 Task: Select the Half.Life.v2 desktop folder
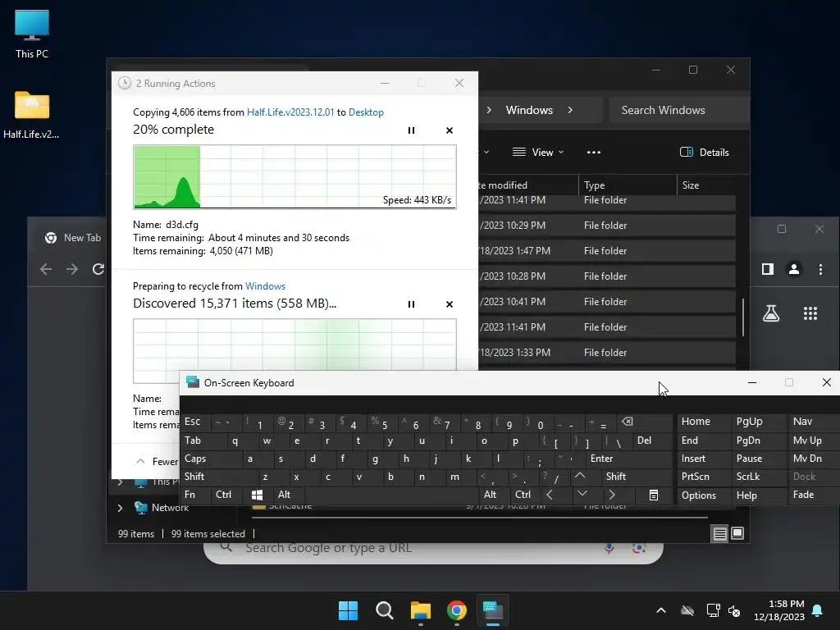[32, 115]
